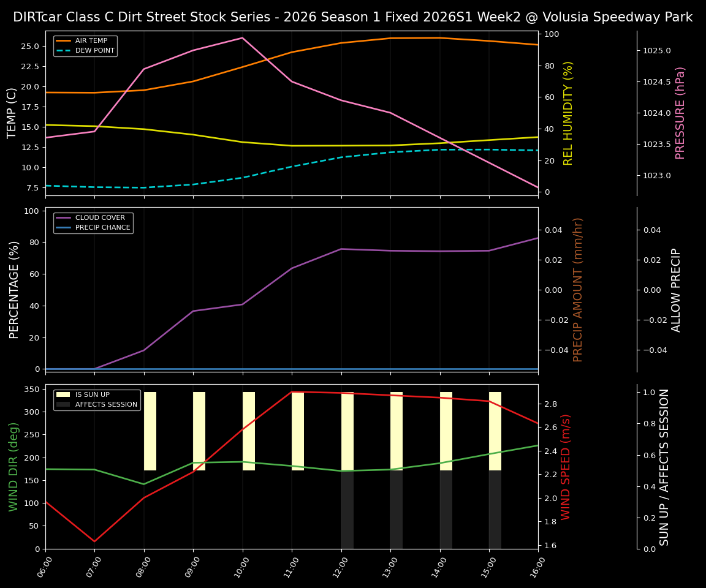Select the AIR TEMP legend line marker

click(x=63, y=40)
